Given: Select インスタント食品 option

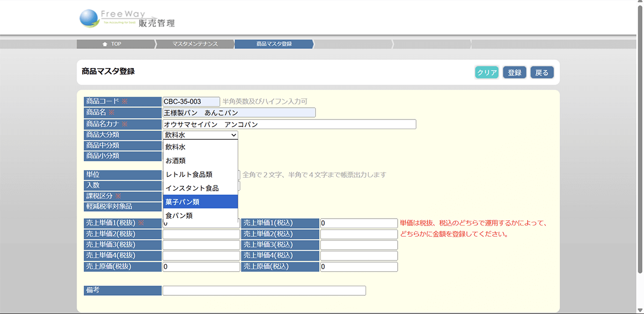Looking at the screenshot, I should tap(200, 188).
